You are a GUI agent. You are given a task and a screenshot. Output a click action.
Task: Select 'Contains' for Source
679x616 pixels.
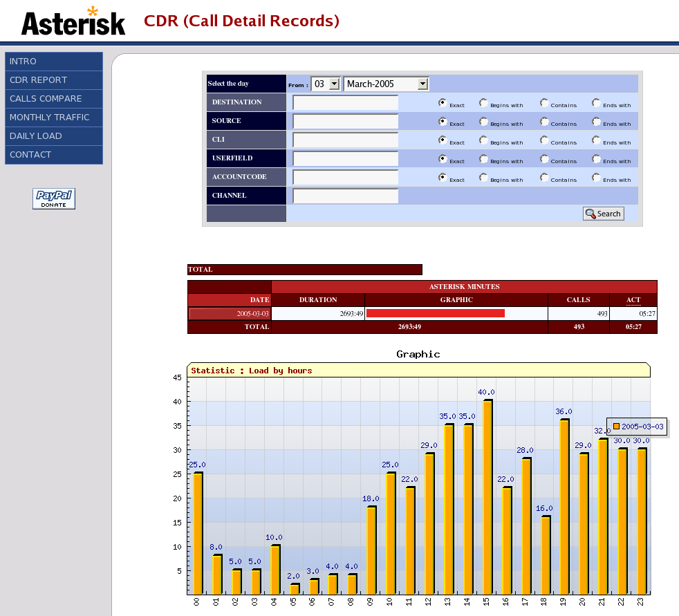coord(544,121)
